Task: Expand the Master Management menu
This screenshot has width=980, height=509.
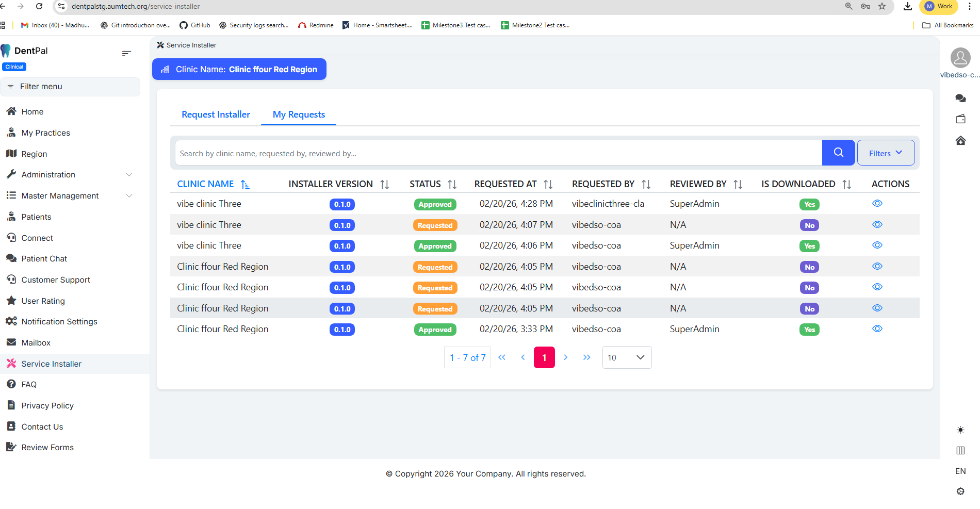Action: point(70,196)
